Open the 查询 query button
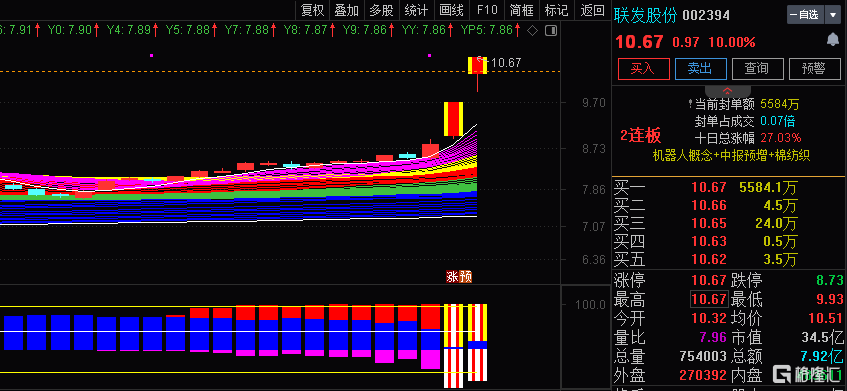 757,69
